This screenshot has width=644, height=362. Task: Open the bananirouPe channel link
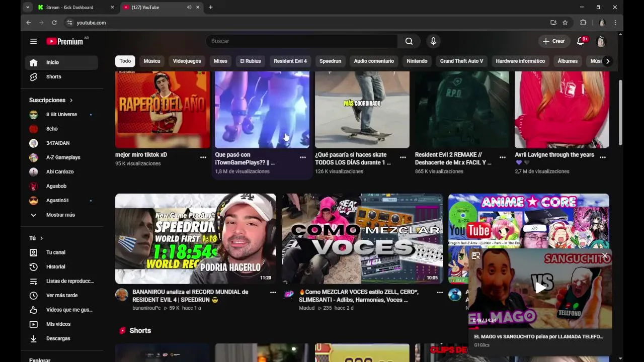pyautogui.click(x=145, y=308)
